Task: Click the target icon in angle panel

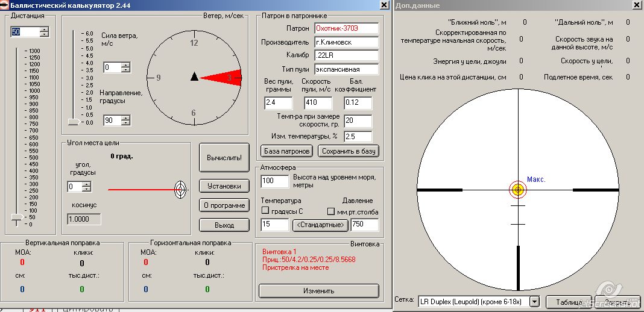Action: click(180, 190)
